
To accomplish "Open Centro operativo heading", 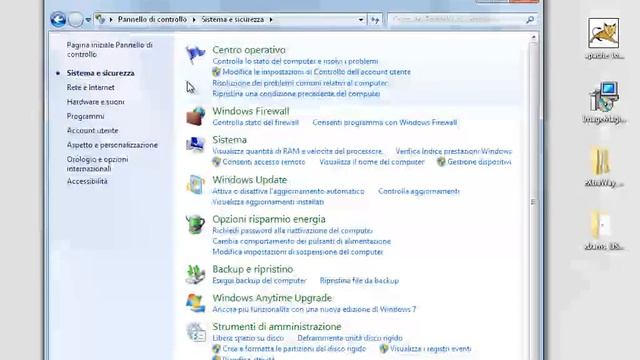I will [x=249, y=50].
